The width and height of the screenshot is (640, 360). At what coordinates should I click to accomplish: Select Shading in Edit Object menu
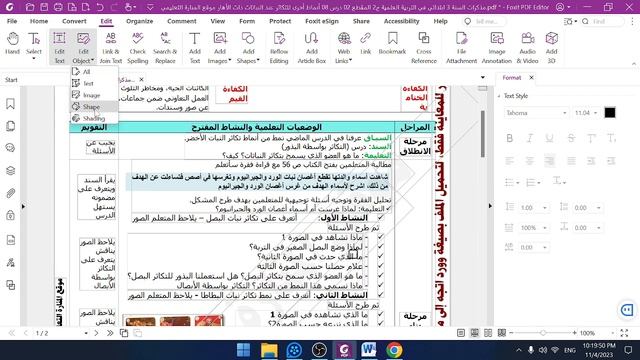pos(95,118)
